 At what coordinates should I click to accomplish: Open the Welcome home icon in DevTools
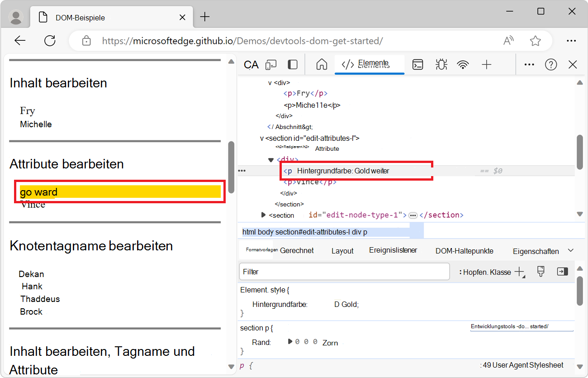pyautogui.click(x=322, y=65)
